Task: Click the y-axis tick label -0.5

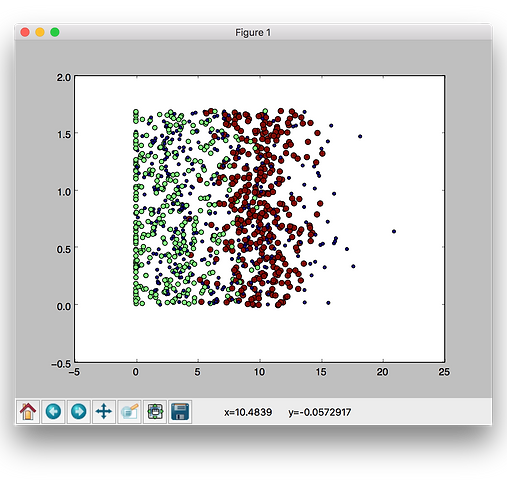Action: [x=61, y=364]
